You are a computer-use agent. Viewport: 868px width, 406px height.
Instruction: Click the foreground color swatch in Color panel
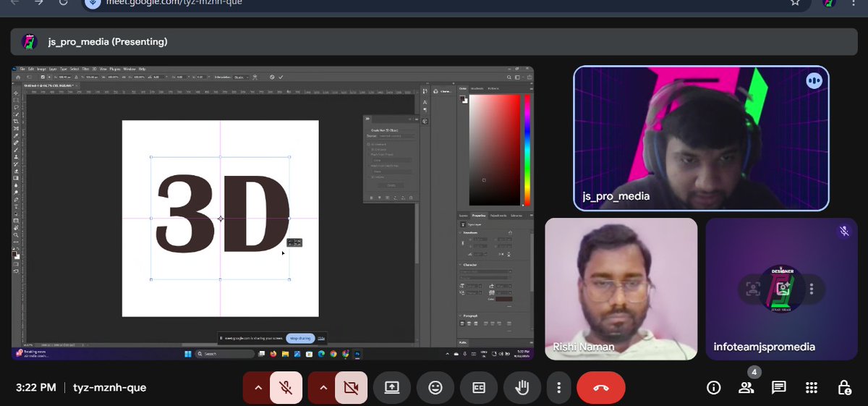pos(462,98)
